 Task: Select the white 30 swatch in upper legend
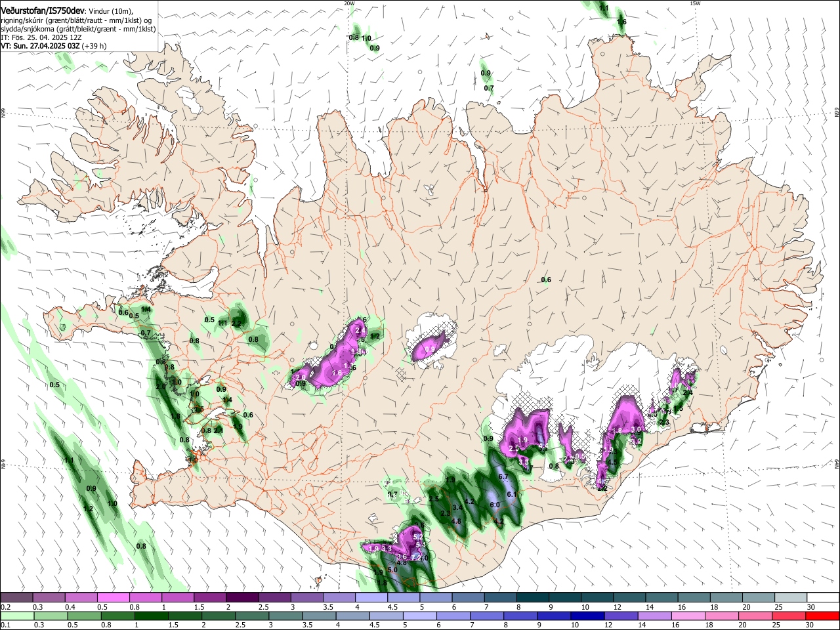point(823,598)
